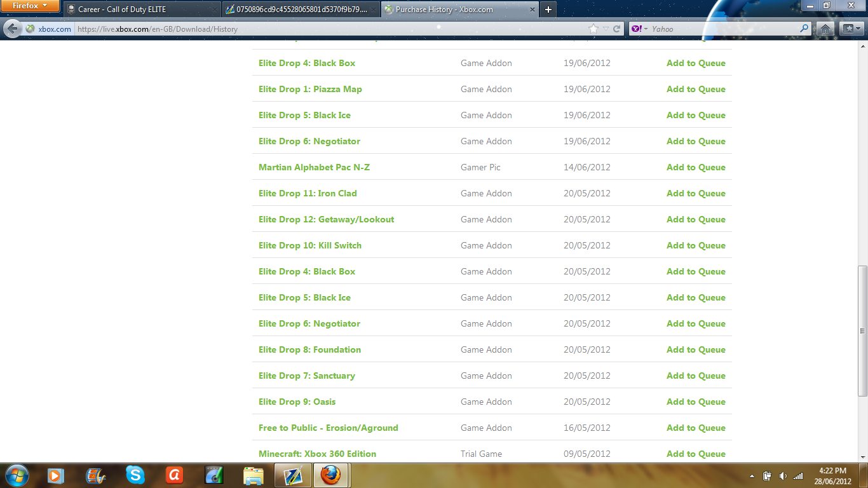Open the volume speaker tray icon
The width and height of the screenshot is (868, 488).
[x=783, y=475]
